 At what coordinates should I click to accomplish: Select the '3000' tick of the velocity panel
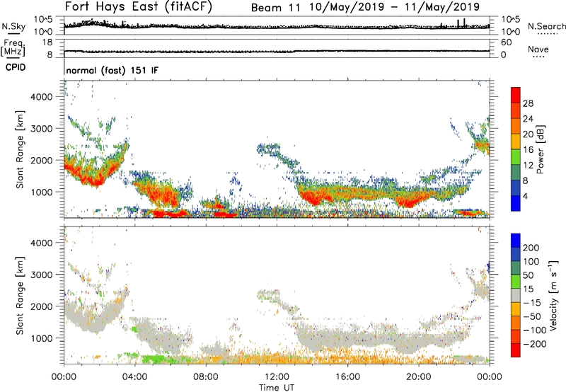(x=42, y=275)
